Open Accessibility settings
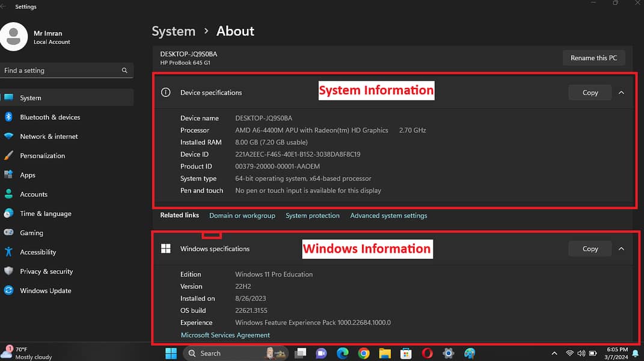 click(37, 252)
